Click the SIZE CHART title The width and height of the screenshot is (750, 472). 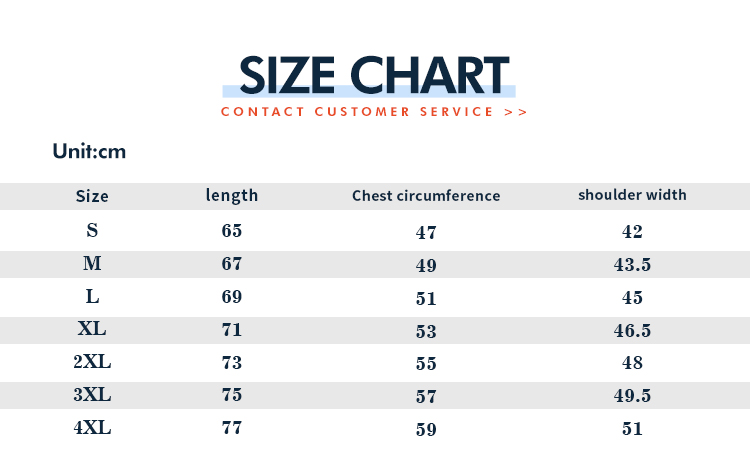coord(374,75)
